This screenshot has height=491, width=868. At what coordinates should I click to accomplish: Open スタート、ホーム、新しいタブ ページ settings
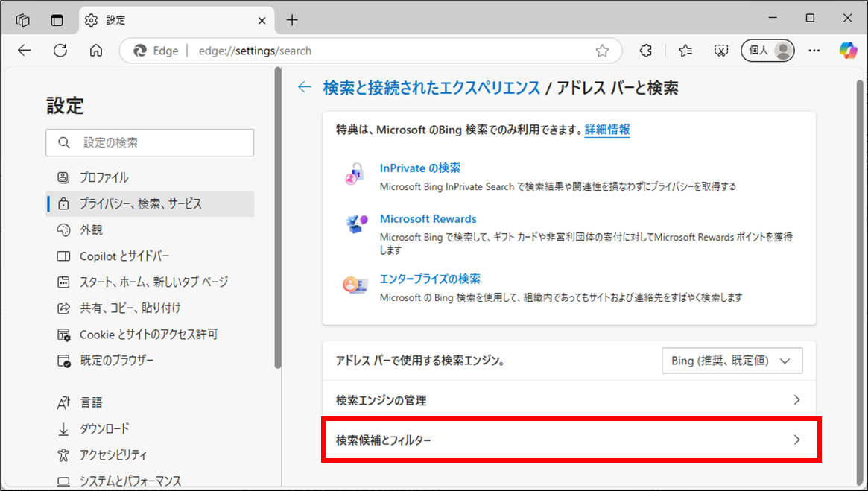(x=150, y=282)
